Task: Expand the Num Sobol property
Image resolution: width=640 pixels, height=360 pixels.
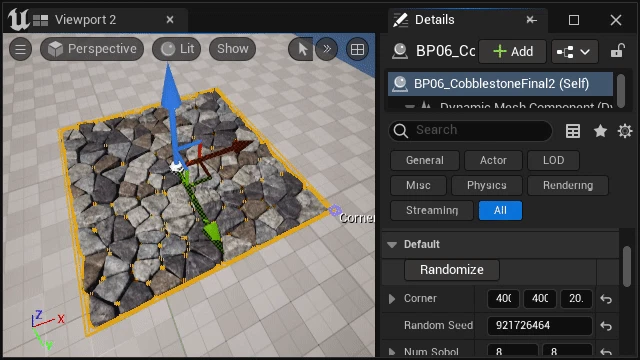Action: click(392, 351)
